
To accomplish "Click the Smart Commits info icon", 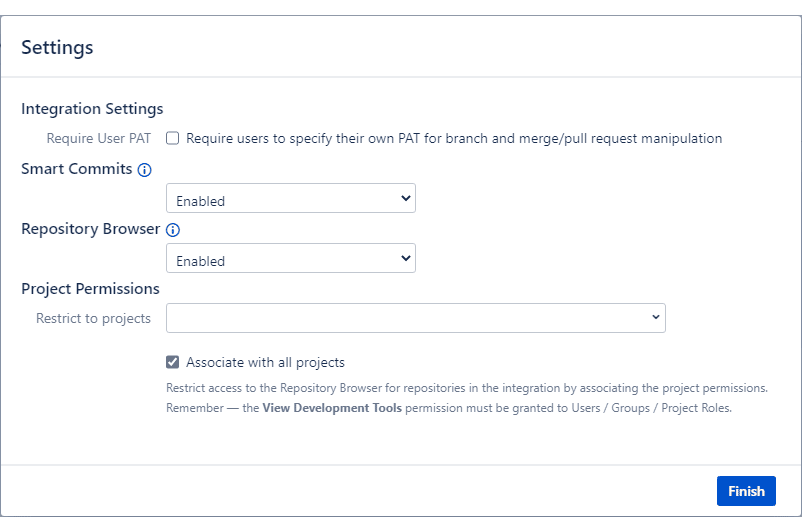I will click(145, 170).
